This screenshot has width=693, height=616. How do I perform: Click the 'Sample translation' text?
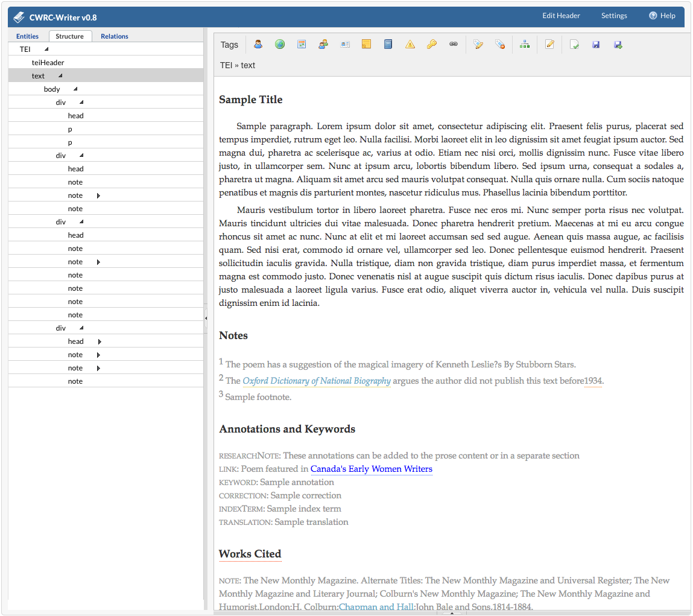312,522
